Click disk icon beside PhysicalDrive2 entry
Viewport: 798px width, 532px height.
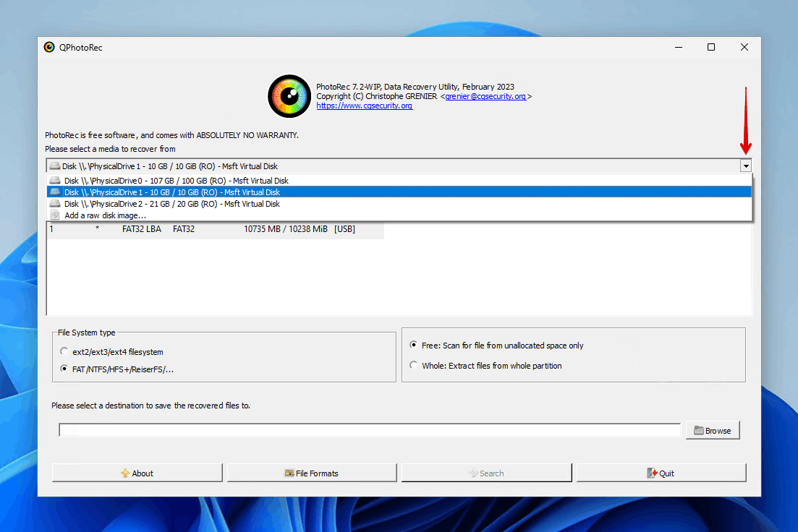click(x=55, y=204)
